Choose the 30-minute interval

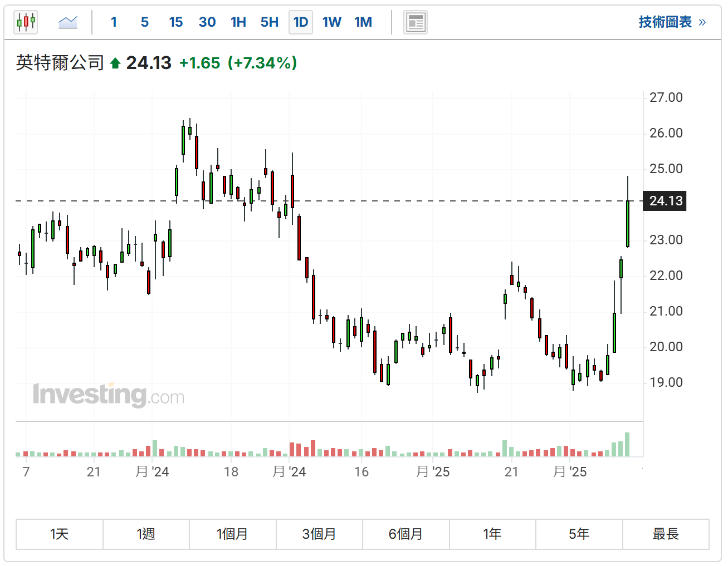[x=207, y=22]
